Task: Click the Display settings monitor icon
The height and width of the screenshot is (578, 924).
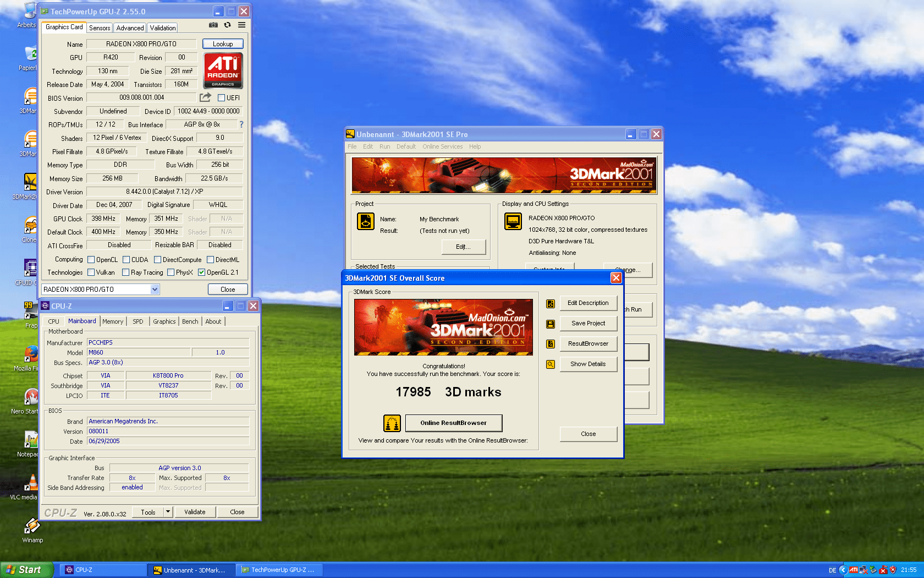Action: pos(513,221)
